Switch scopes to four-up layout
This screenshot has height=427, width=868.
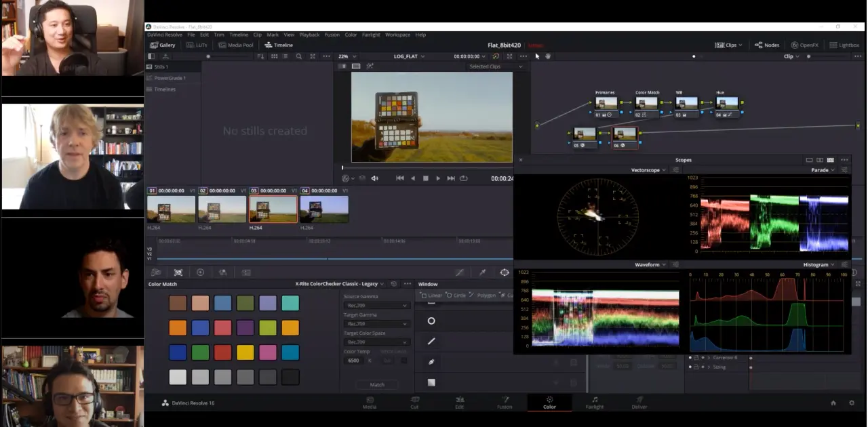click(831, 160)
